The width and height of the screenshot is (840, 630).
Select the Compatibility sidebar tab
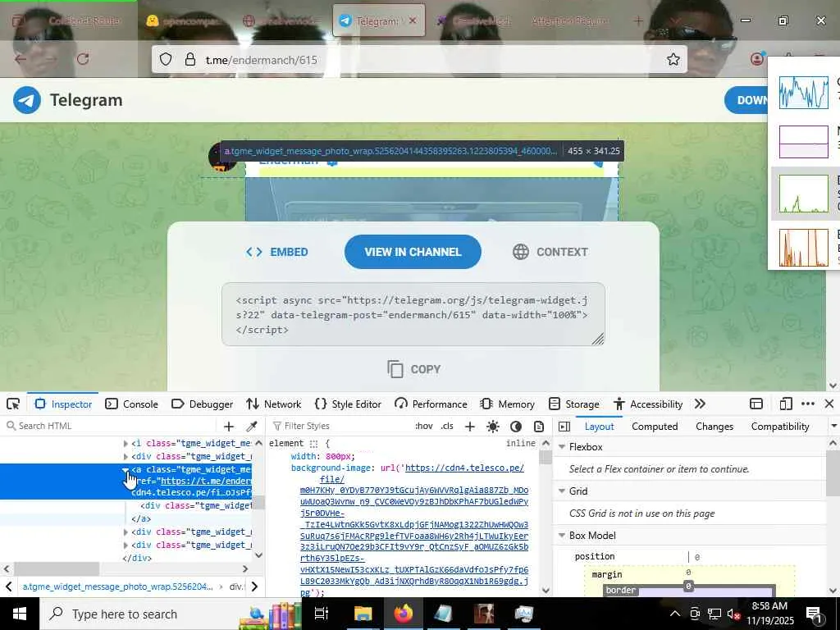coord(780,426)
